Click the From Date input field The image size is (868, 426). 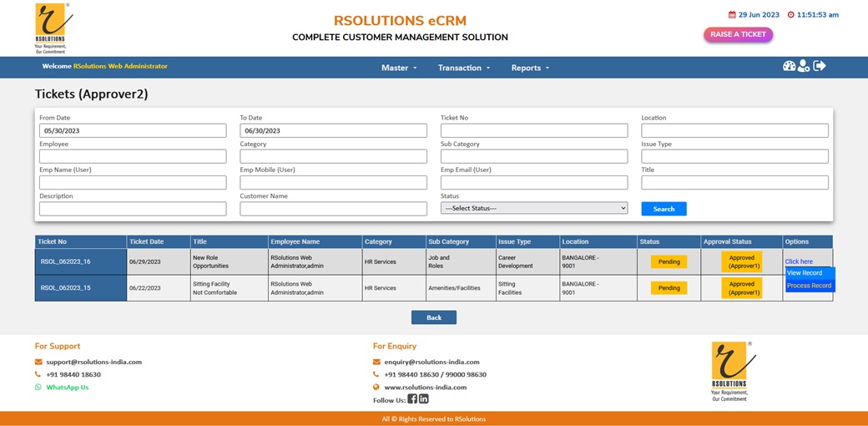[133, 131]
